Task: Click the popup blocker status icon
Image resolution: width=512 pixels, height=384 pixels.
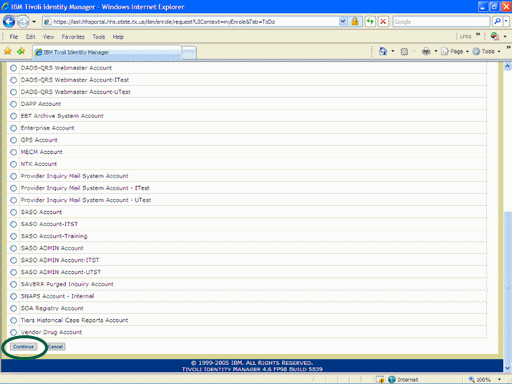Action: (380, 379)
